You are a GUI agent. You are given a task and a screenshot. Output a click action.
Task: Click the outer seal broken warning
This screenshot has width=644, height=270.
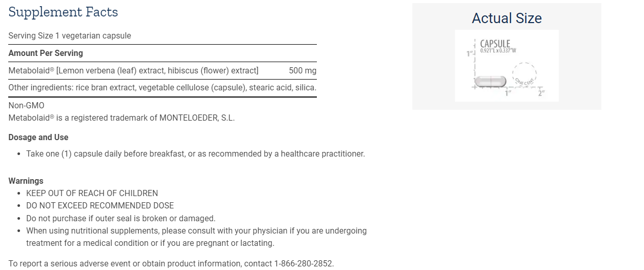121,218
